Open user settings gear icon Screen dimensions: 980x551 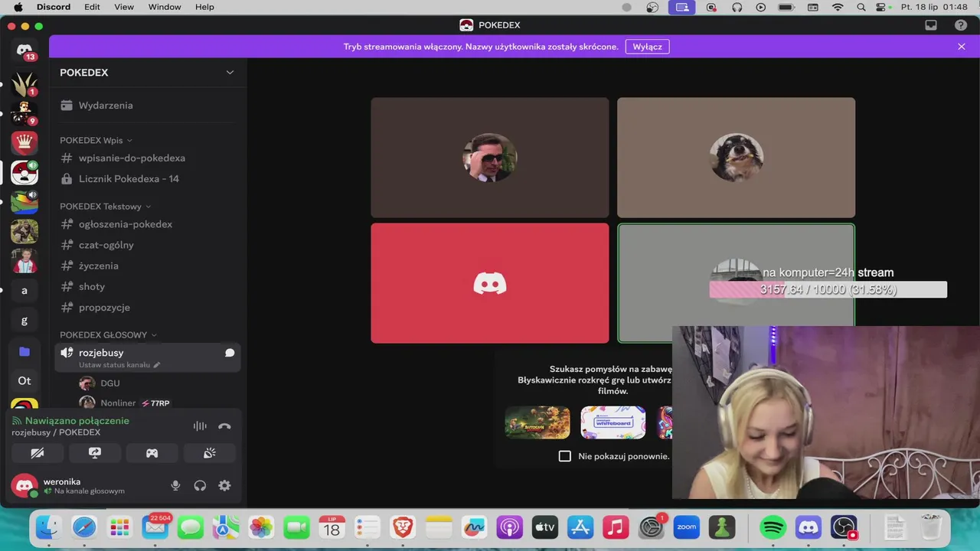224,485
